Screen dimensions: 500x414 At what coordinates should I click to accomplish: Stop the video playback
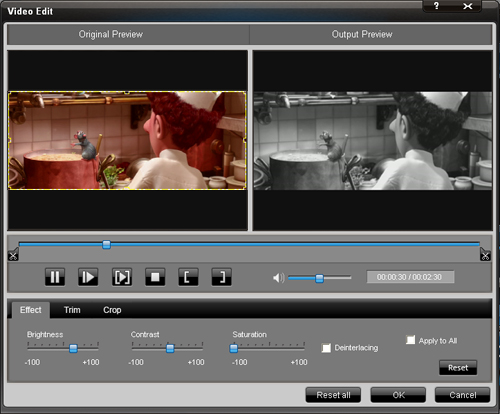click(x=155, y=277)
